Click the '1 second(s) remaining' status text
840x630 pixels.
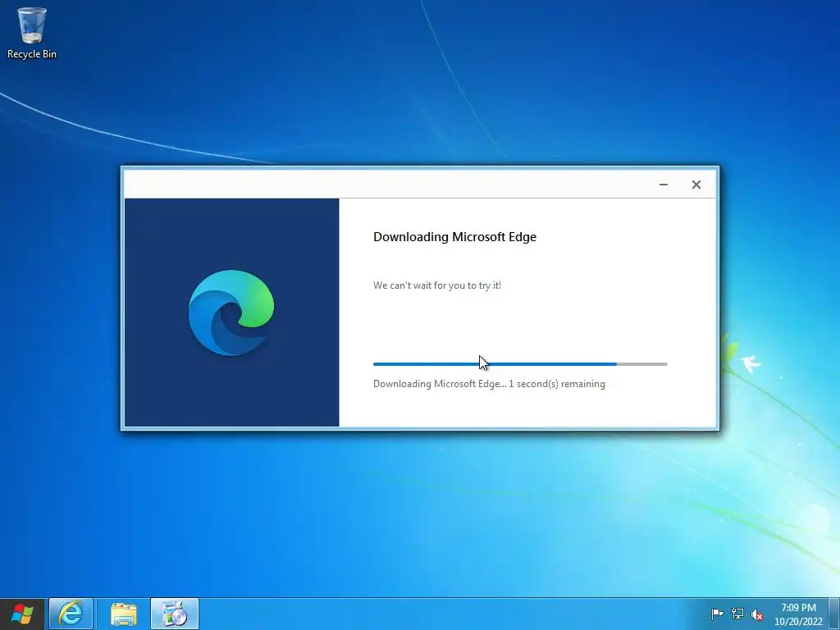tap(557, 384)
